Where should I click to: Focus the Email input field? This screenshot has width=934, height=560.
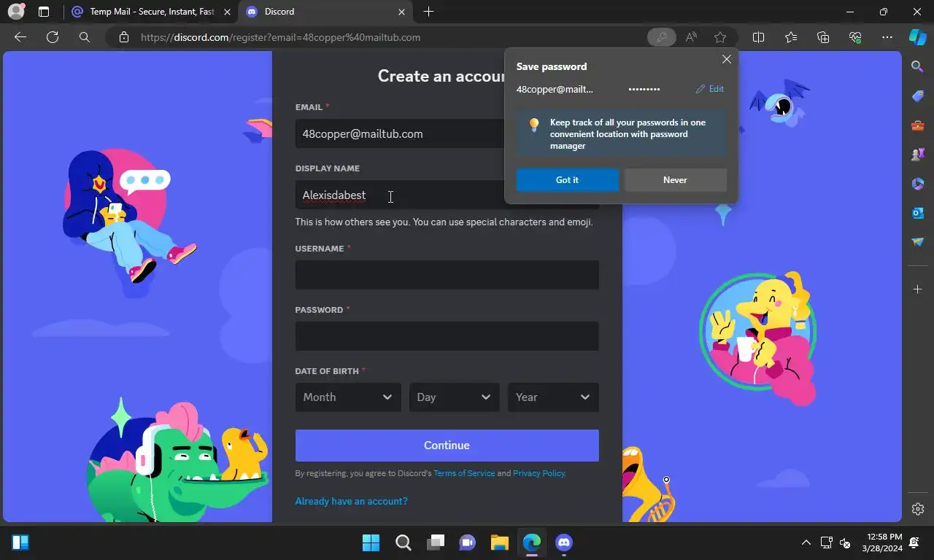point(400,134)
